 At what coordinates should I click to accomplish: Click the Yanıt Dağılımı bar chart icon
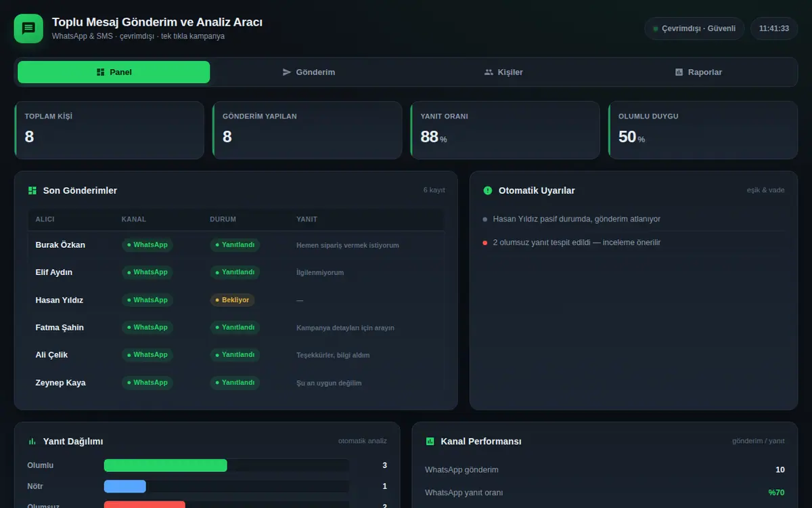(x=32, y=441)
